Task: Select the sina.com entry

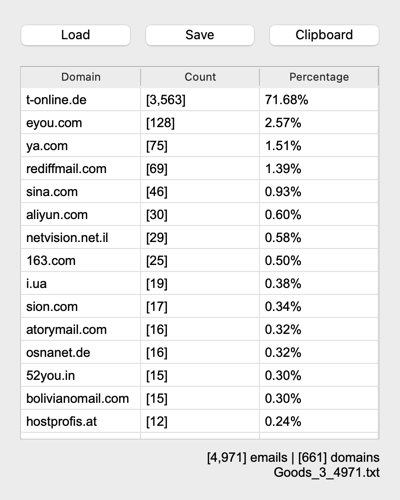Action: (200, 192)
